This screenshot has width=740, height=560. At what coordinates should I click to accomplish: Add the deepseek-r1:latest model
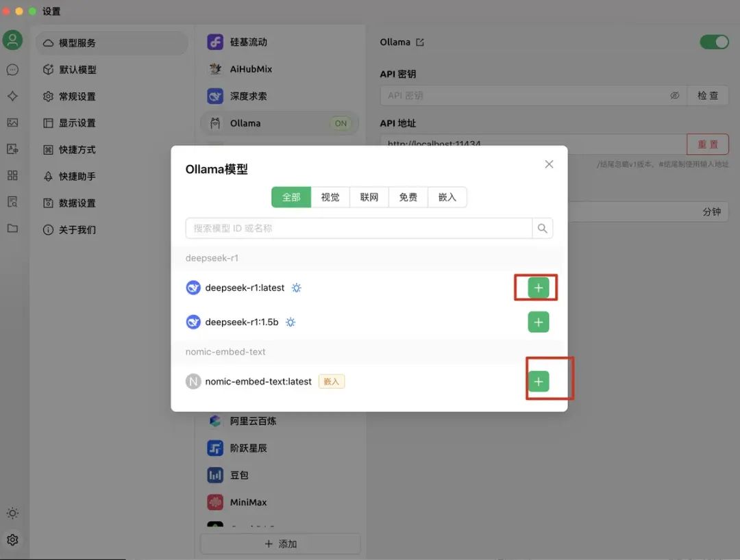(538, 288)
